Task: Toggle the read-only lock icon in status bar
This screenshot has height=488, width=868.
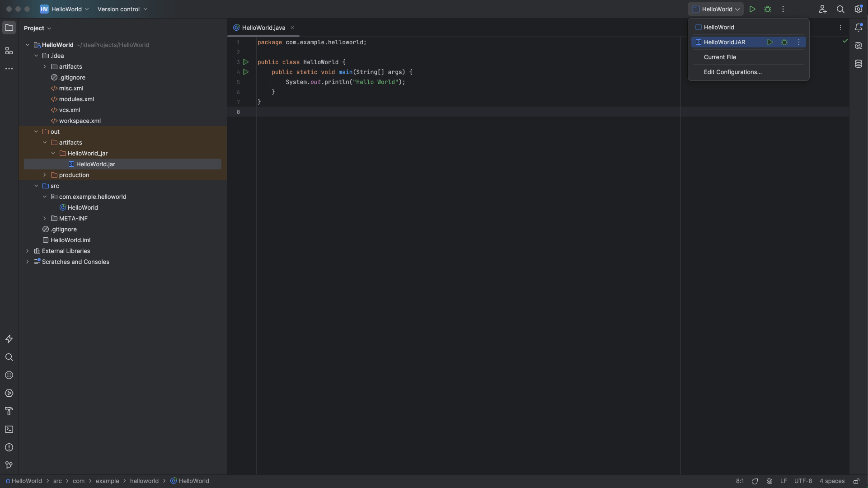Action: tap(856, 481)
